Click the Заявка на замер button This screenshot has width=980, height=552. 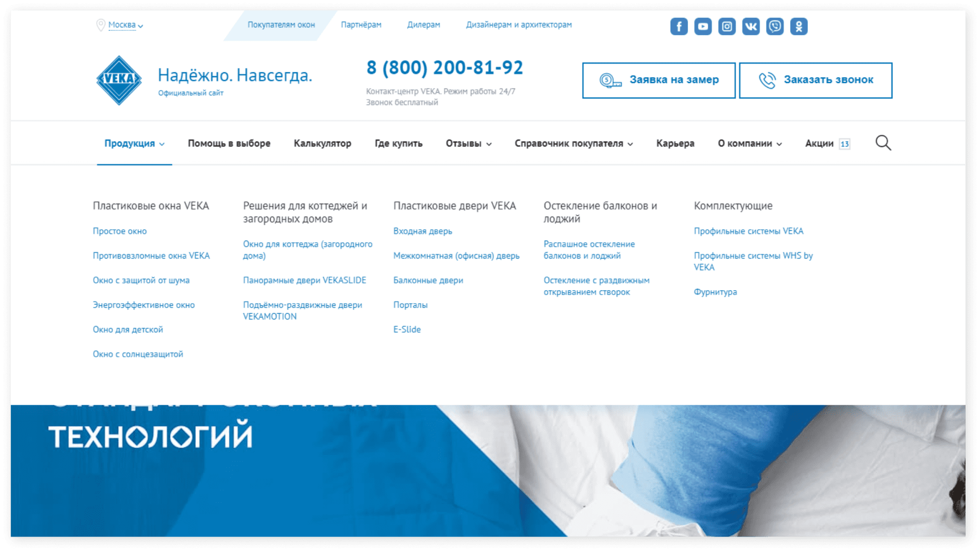click(659, 80)
